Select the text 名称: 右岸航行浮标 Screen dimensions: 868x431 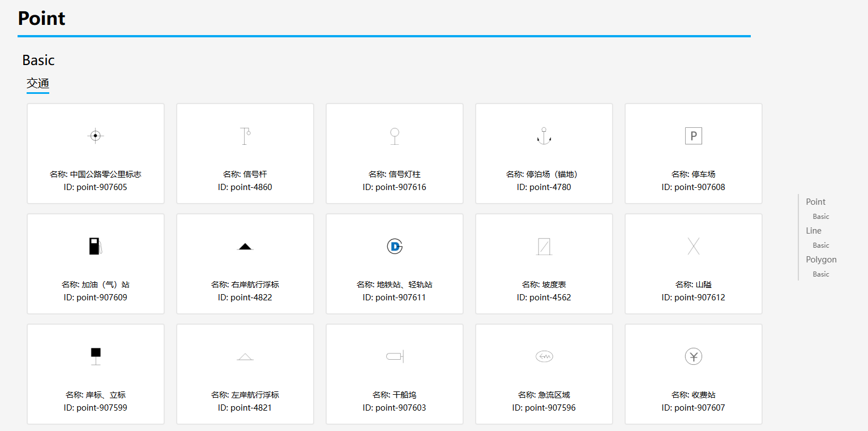pyautogui.click(x=245, y=285)
